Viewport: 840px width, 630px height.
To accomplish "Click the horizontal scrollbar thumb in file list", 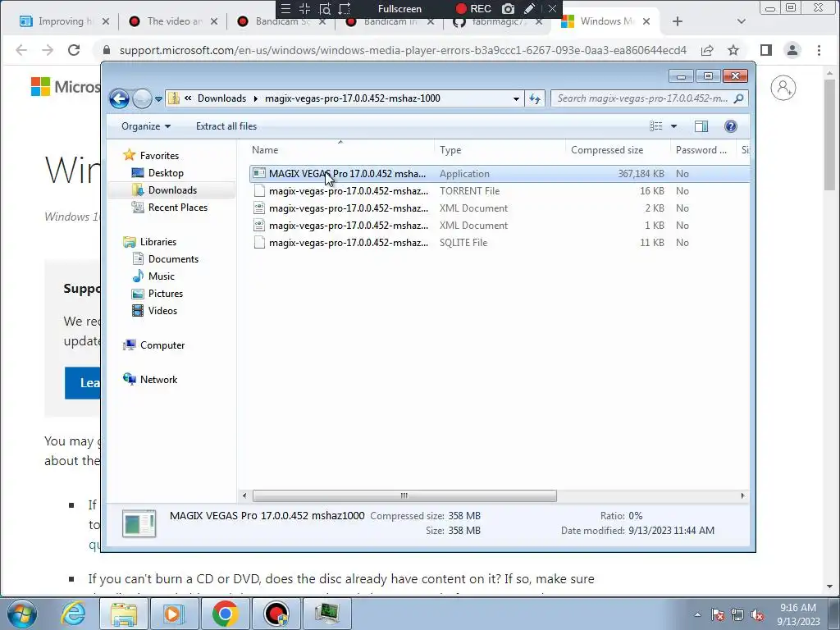I will [404, 496].
